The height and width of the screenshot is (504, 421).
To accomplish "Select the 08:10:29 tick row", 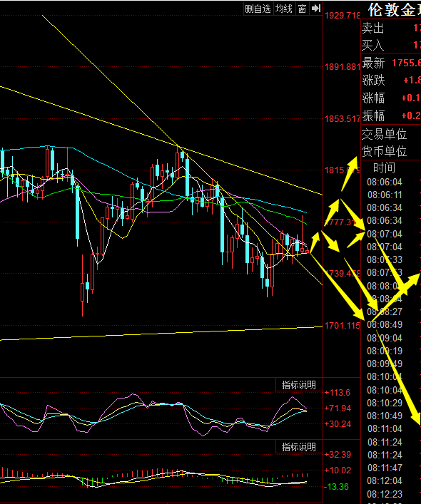I will 385,403.
